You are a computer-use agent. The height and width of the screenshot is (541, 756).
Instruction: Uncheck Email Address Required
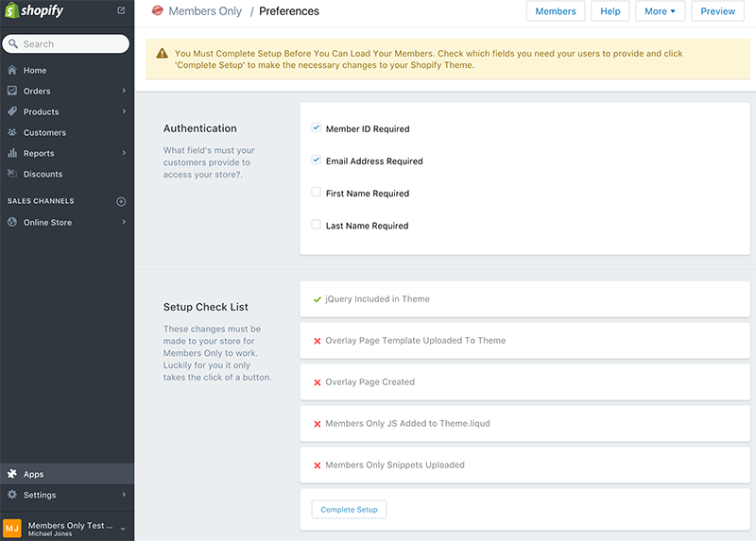point(316,160)
